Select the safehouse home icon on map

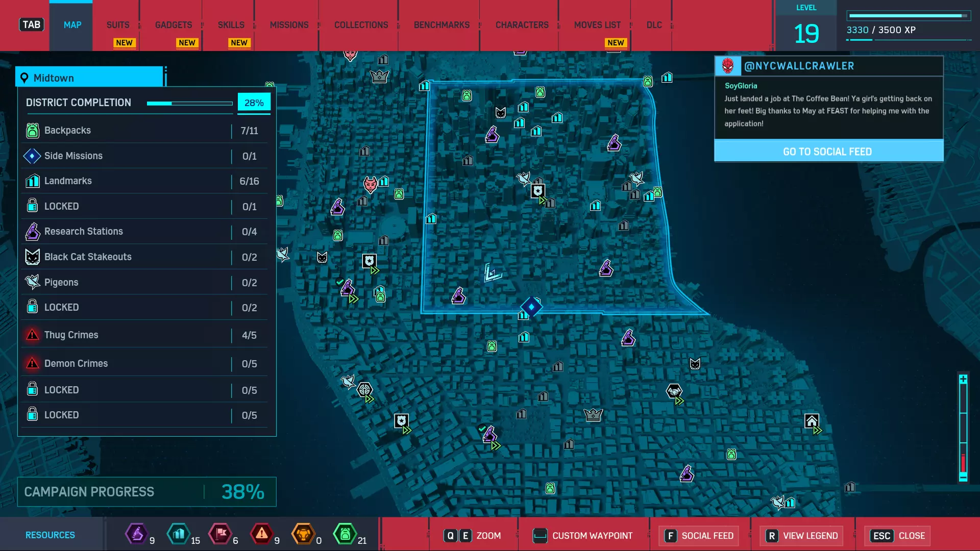812,421
